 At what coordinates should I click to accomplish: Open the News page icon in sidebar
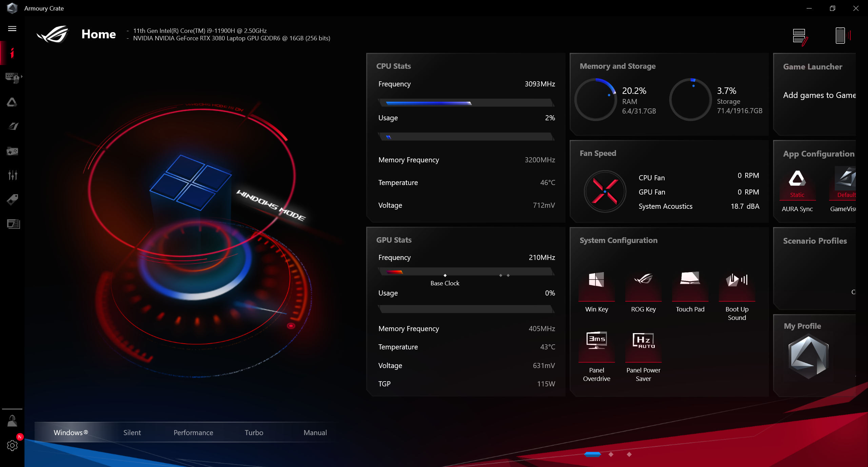(13, 224)
